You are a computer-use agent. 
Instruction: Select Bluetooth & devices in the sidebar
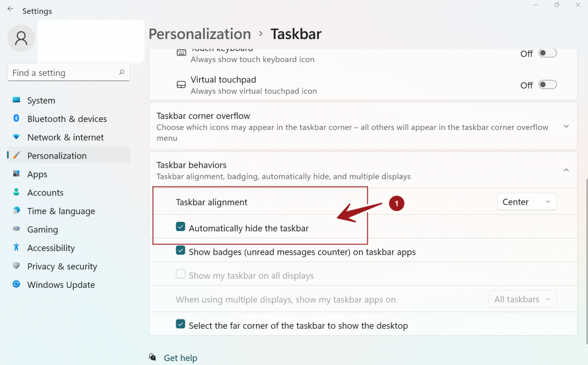(67, 118)
